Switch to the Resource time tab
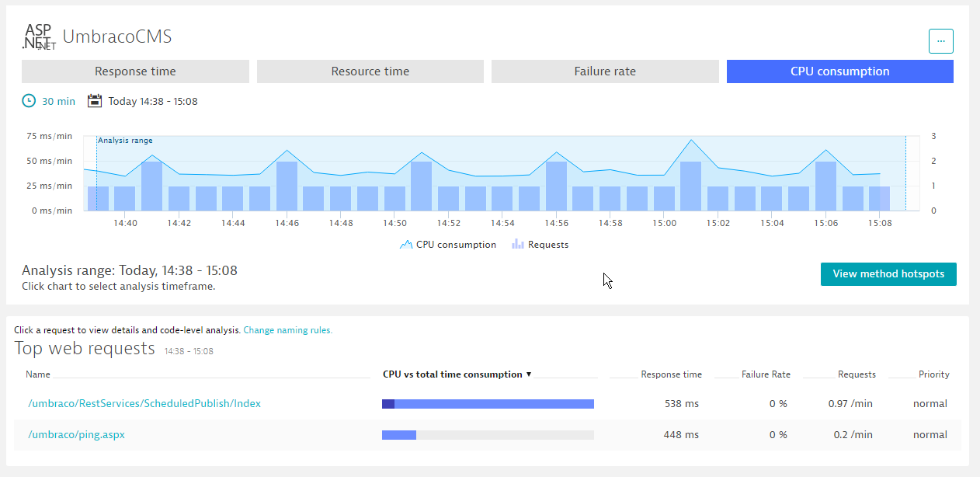This screenshot has width=980, height=477. [x=370, y=71]
